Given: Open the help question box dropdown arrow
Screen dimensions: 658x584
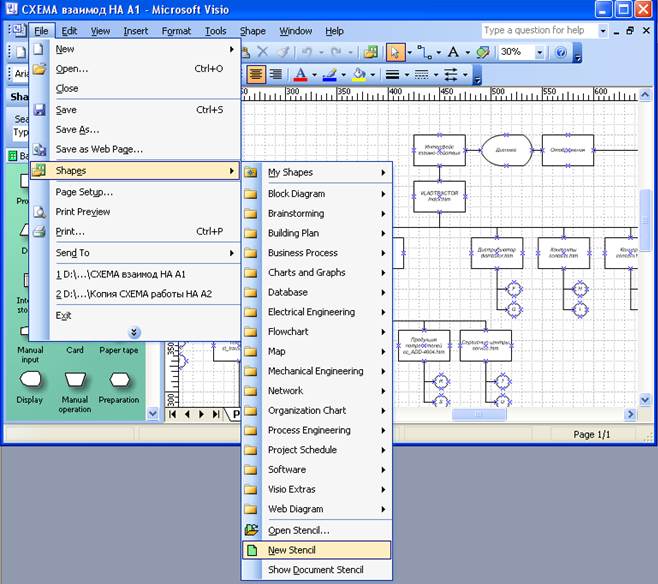Looking at the screenshot, I should point(603,31).
